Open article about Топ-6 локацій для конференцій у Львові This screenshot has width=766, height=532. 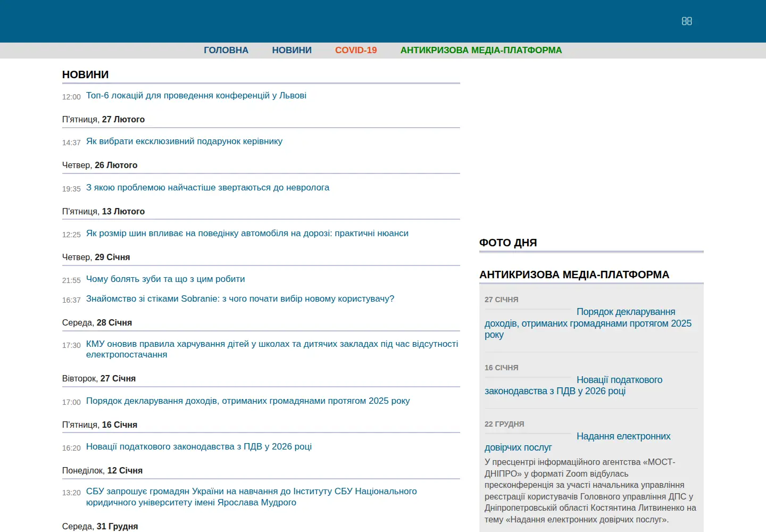pos(196,96)
